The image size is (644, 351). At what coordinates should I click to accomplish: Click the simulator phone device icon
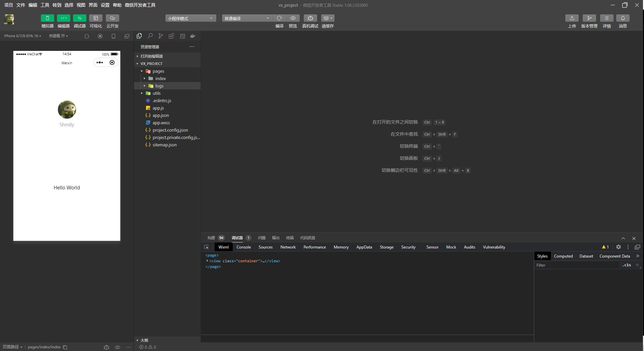click(114, 36)
